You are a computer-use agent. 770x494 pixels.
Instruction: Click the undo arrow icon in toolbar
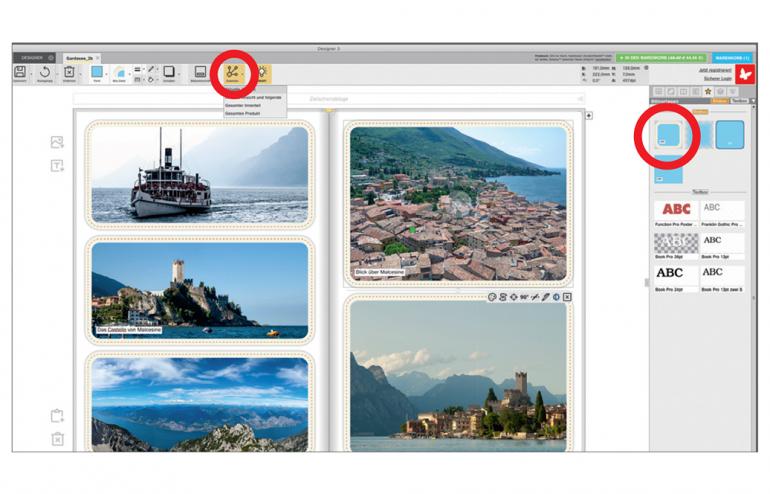[x=45, y=72]
